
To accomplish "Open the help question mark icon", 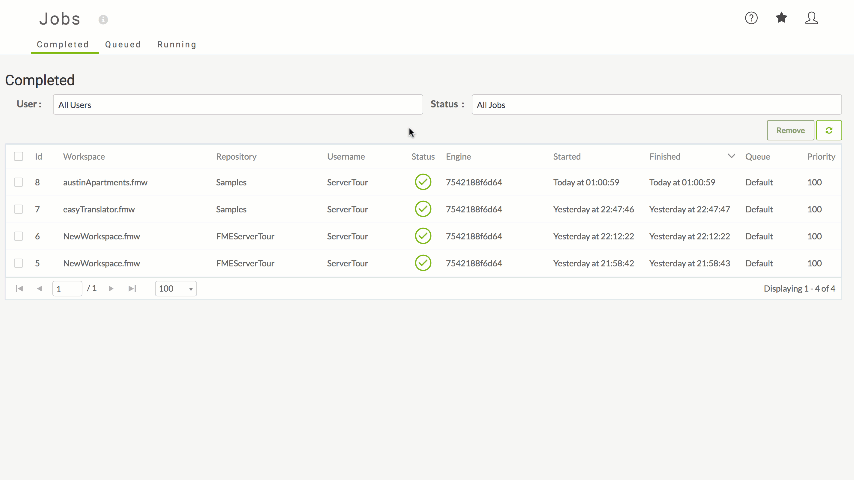I will 751,18.
